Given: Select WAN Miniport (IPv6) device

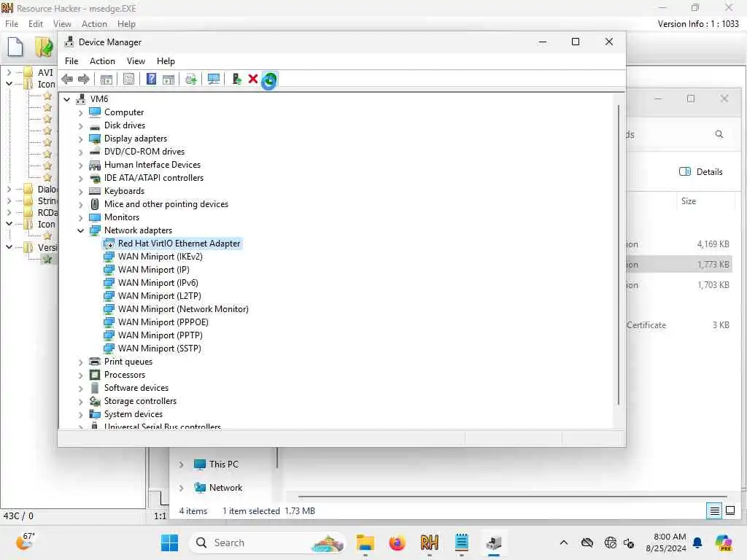Looking at the screenshot, I should coord(158,283).
